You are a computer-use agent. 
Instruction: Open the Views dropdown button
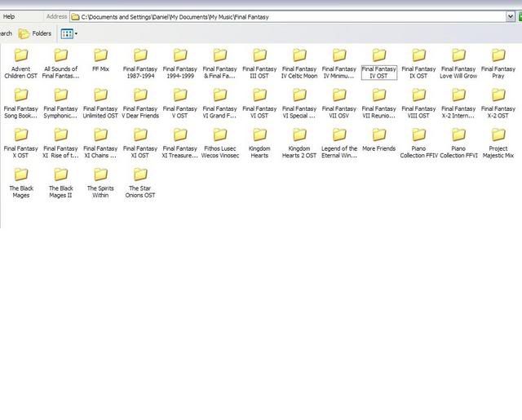69,33
